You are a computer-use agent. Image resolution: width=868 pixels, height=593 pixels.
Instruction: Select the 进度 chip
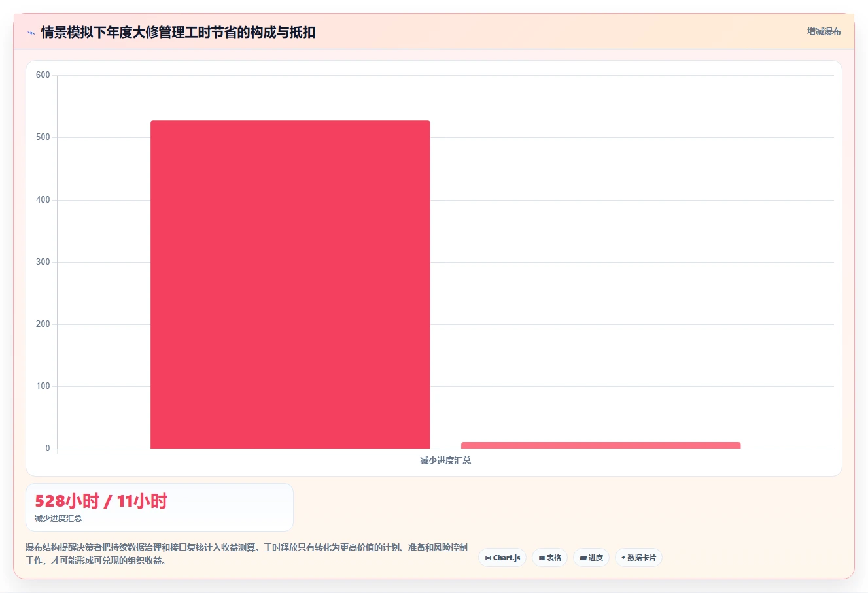(591, 558)
